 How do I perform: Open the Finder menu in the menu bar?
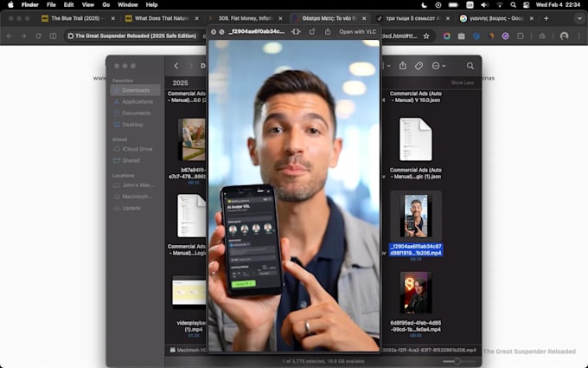coord(30,5)
